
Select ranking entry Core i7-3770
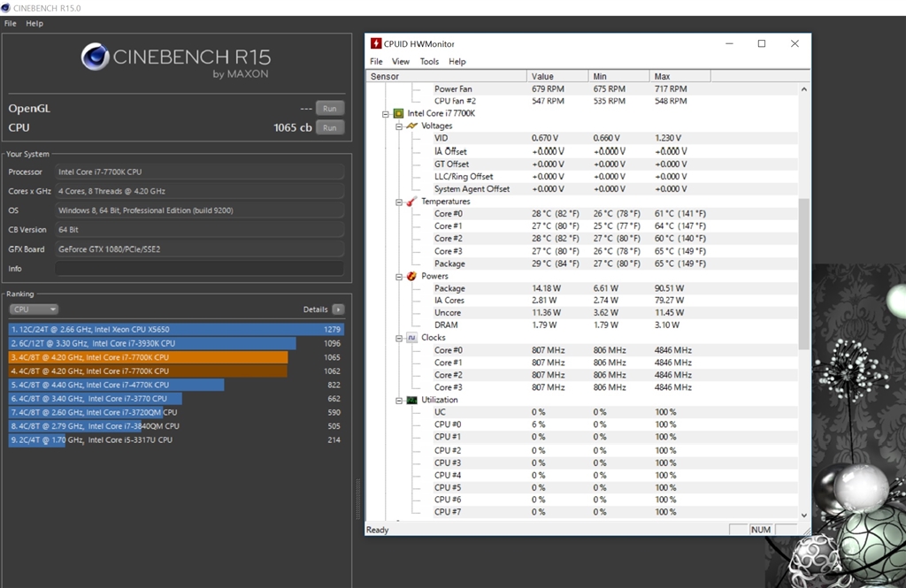(x=176, y=399)
